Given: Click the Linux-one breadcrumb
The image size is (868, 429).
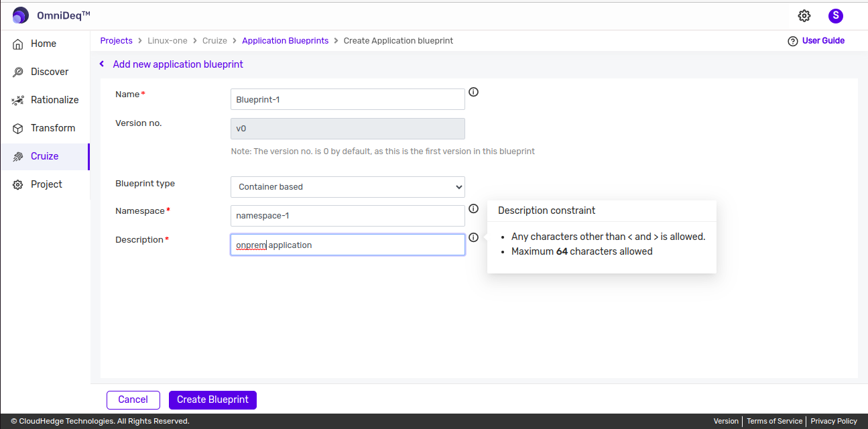Looking at the screenshot, I should coord(168,41).
